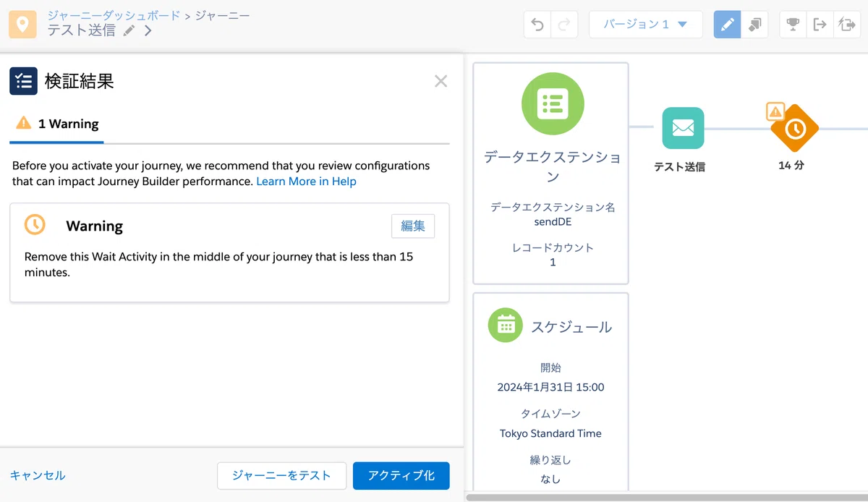Click the アクティブ化 button
The height and width of the screenshot is (502, 868).
401,475
